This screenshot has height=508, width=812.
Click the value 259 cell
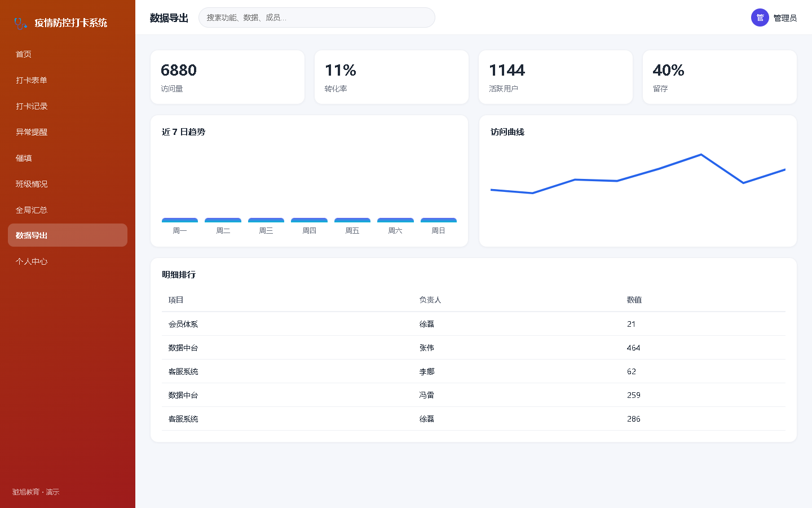point(634,395)
